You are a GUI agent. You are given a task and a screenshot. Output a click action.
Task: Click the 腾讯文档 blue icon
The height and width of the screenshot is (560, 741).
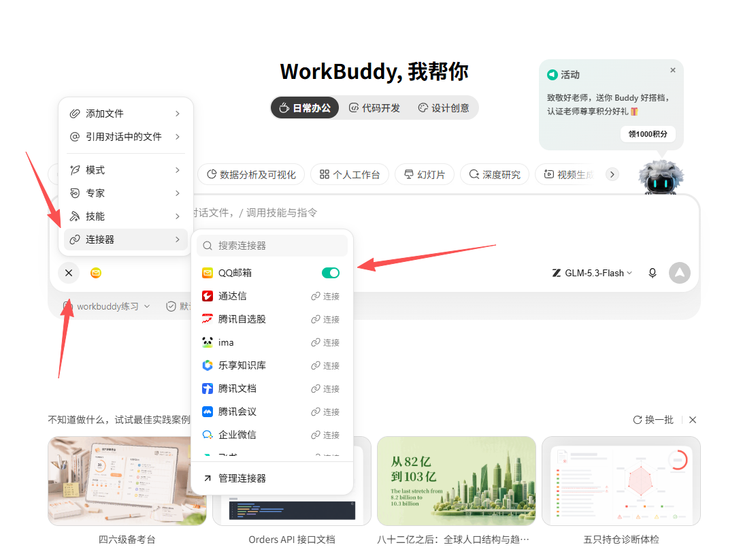[208, 389]
